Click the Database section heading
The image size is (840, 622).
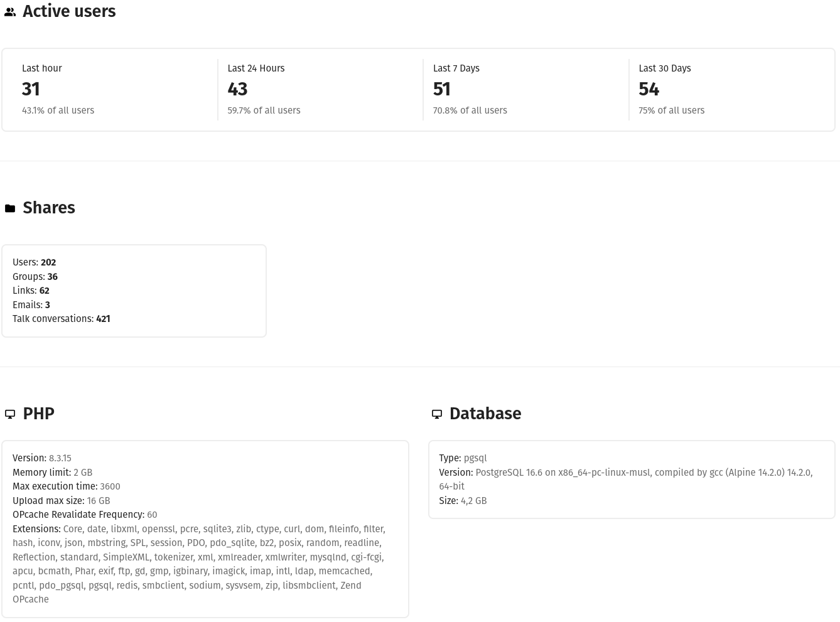[485, 414]
